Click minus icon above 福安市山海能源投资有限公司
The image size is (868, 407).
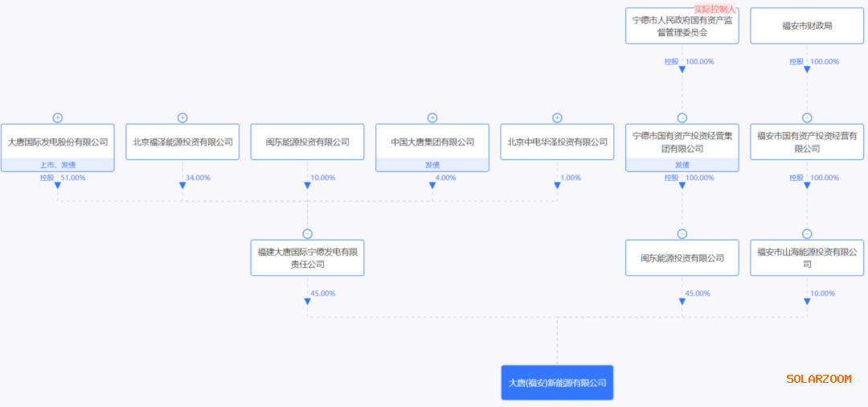click(x=807, y=234)
